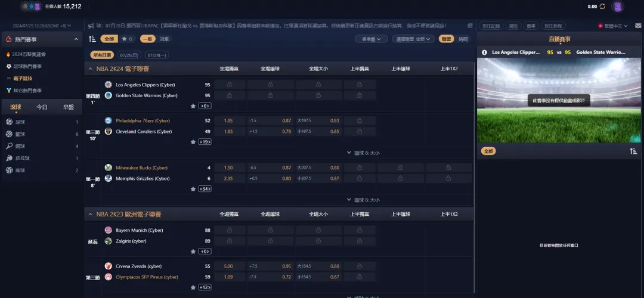644x298 pixels.
Task: Select 電子競技 in hot events menu
Action: coord(23,78)
